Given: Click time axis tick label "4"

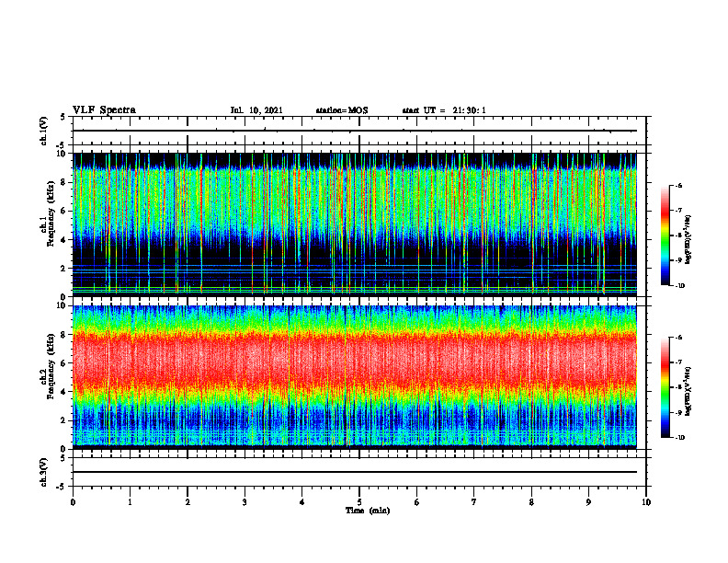Looking at the screenshot, I should coord(302,502).
